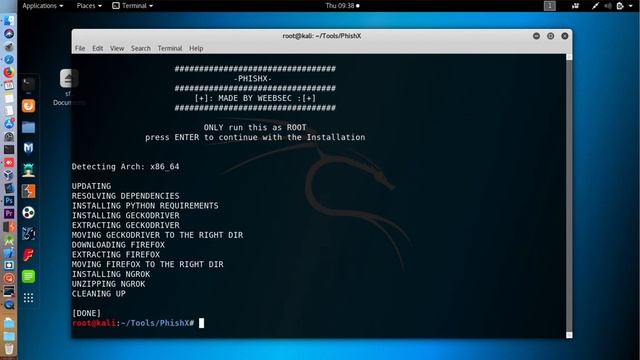Image resolution: width=640 pixels, height=360 pixels.
Task: Open the Terminal menu in the window menubar
Action: (170, 49)
